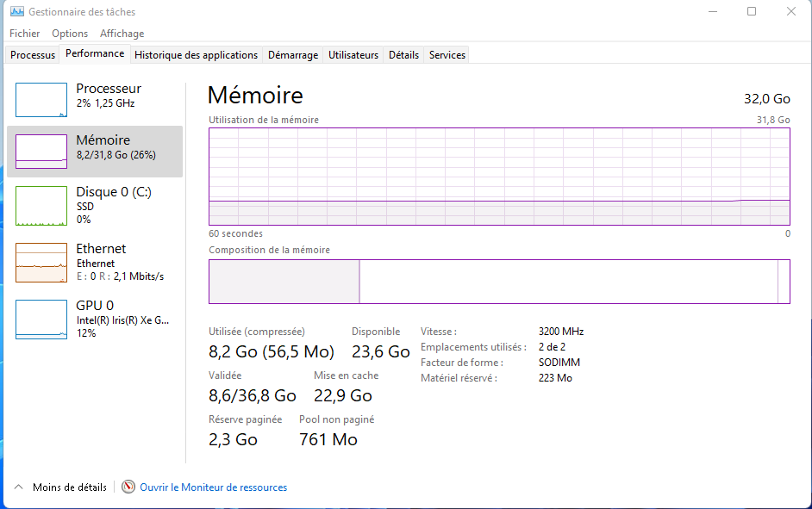812x509 pixels.
Task: Collapse with the Moins de détails chevron
Action: click(x=18, y=487)
